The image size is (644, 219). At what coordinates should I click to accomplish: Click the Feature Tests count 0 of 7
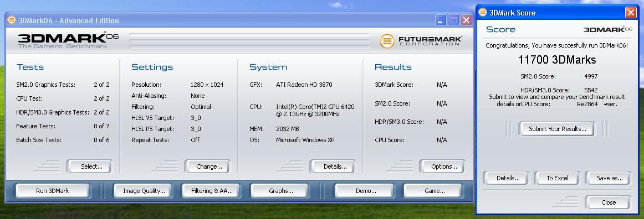click(x=101, y=126)
